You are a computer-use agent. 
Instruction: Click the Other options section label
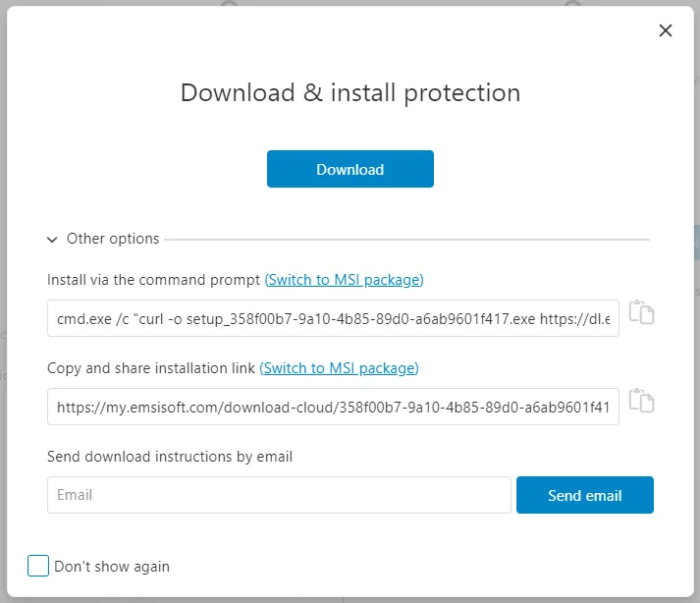(113, 239)
